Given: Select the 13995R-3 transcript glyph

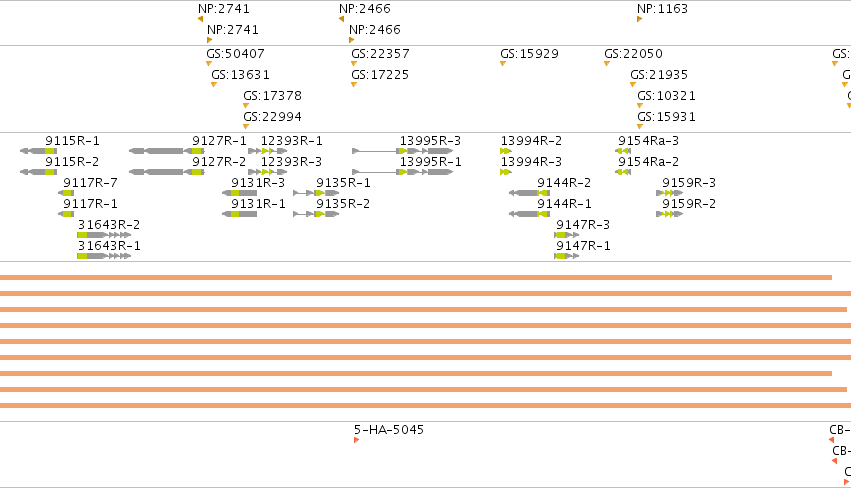Looking at the screenshot, I should [x=403, y=151].
